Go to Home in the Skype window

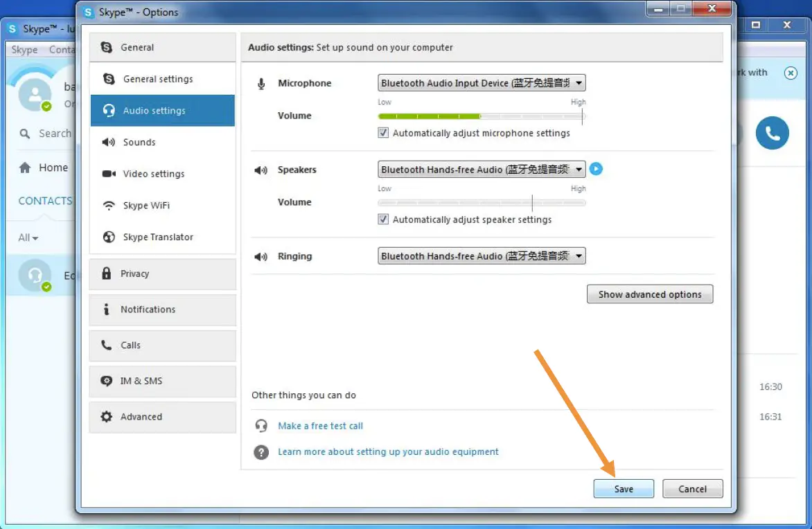[x=53, y=168]
